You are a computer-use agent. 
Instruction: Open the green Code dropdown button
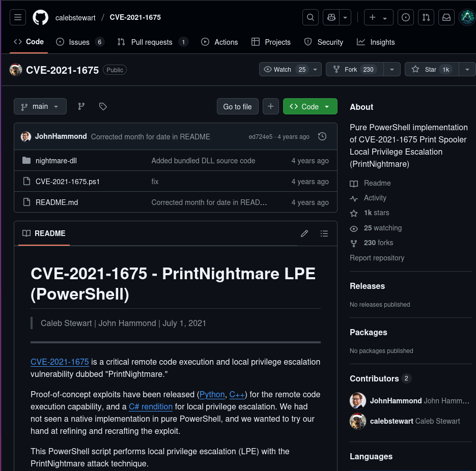coord(310,106)
